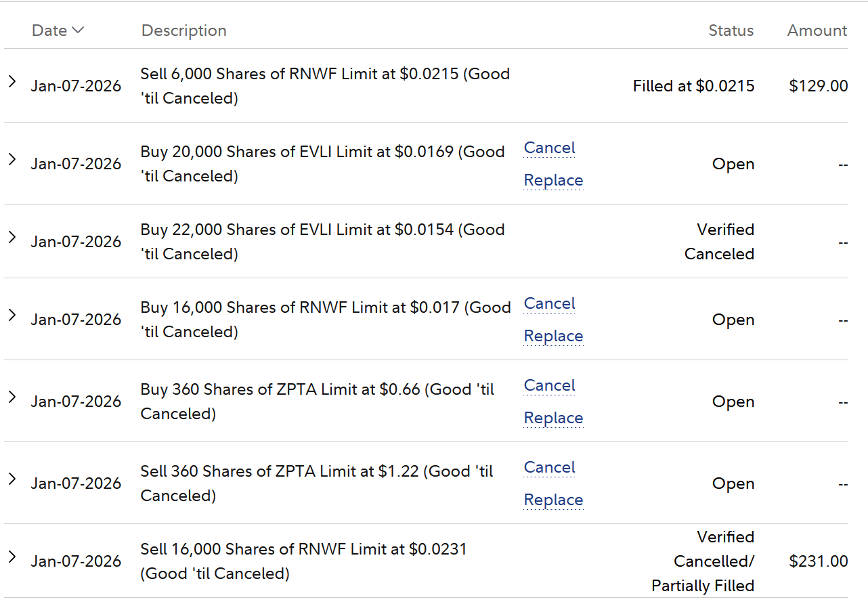Screen dimensions: 868x606
Task: Expand the filled RNWF 6,000 shares sell order
Action: [12, 82]
